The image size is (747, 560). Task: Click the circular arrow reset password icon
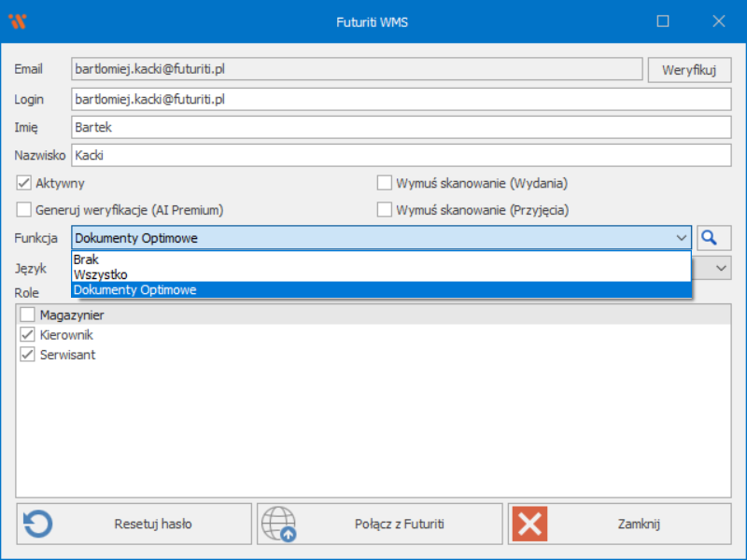click(x=37, y=524)
